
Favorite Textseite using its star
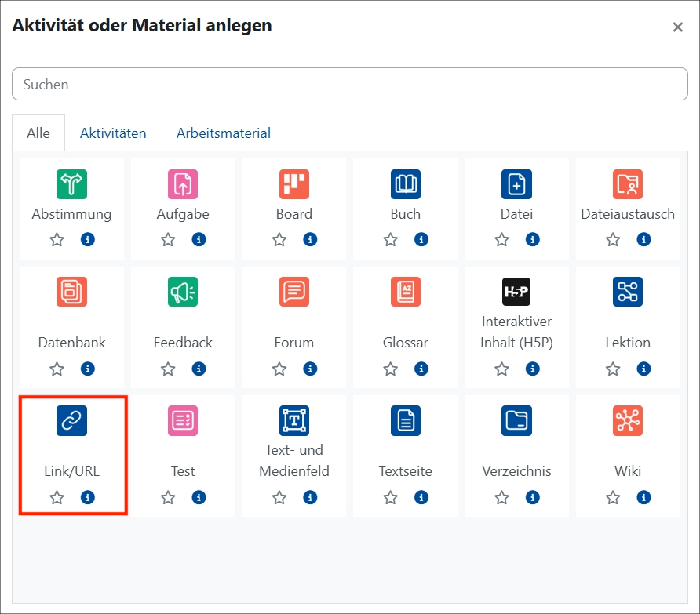390,497
